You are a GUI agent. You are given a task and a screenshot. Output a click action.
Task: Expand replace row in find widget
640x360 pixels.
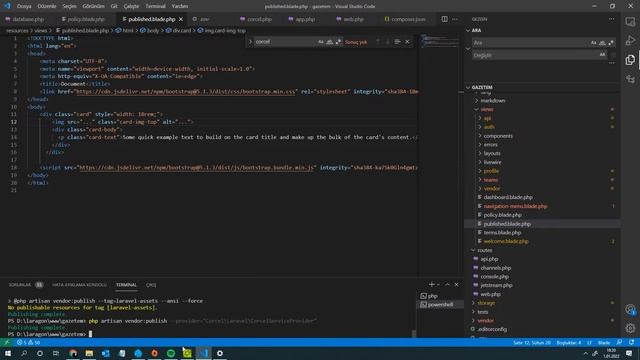251,42
